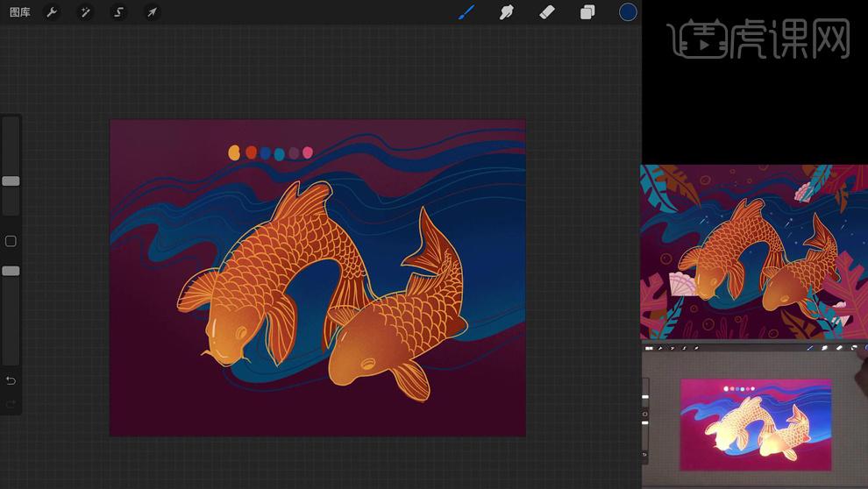Undo the last action
868x489 pixels.
tap(11, 380)
